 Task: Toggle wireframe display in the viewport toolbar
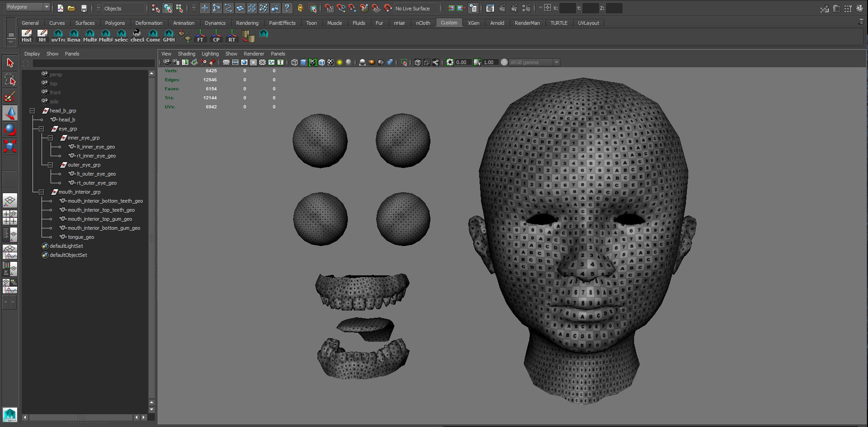click(x=294, y=62)
